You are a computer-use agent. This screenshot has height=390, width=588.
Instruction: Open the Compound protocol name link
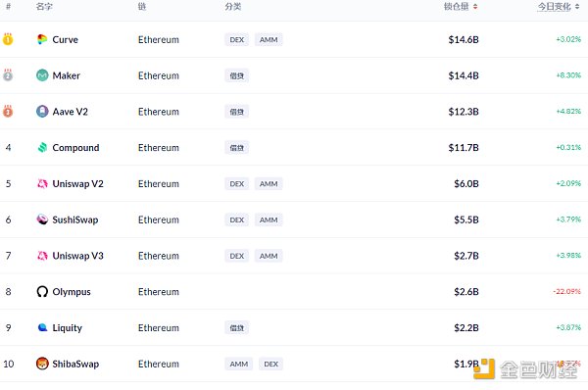[x=75, y=148]
